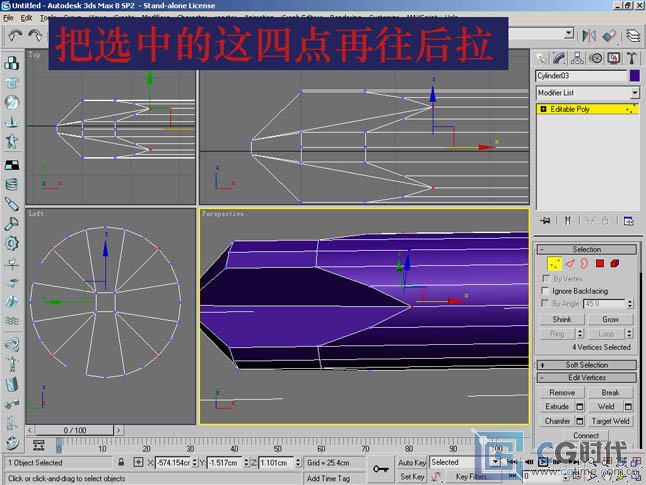
Task: Select Vertex sub-object level icon
Action: click(554, 263)
